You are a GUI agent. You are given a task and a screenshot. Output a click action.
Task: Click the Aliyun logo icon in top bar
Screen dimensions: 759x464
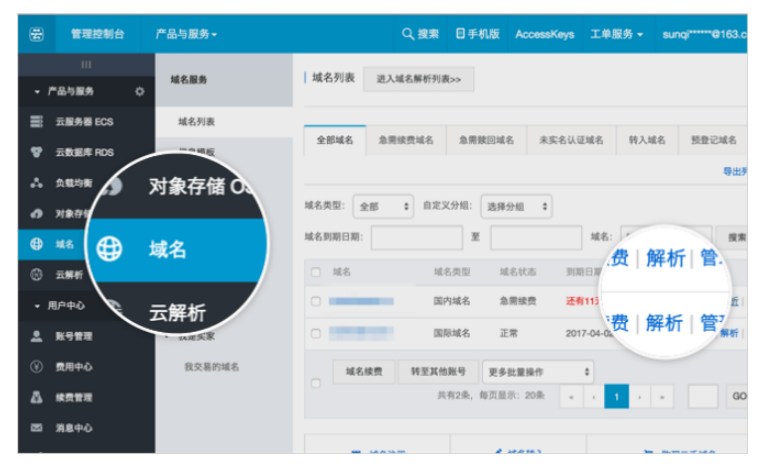(x=37, y=34)
